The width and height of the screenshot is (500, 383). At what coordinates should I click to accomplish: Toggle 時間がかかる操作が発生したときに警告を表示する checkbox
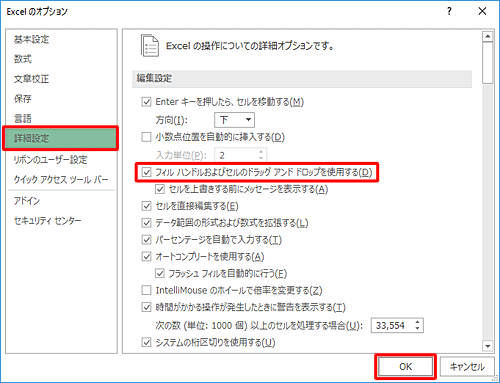click(146, 307)
